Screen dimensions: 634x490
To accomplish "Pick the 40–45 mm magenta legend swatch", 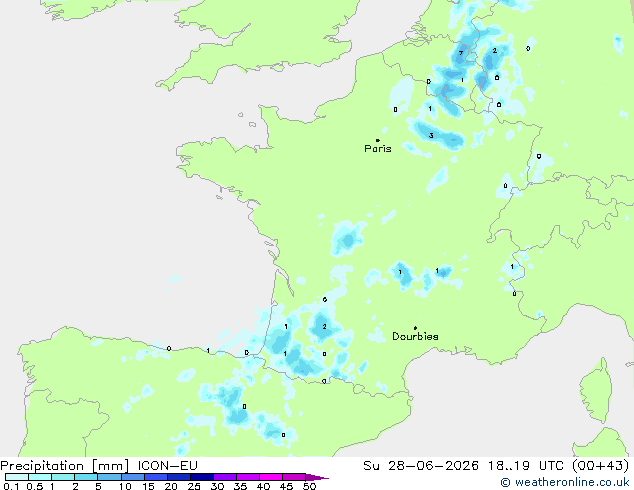I will pyautogui.click(x=271, y=477).
